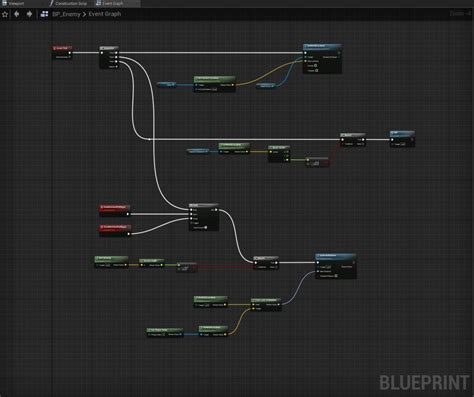The image size is (474, 397).
Task: Click the Gate node Close pin
Action: tap(191, 218)
